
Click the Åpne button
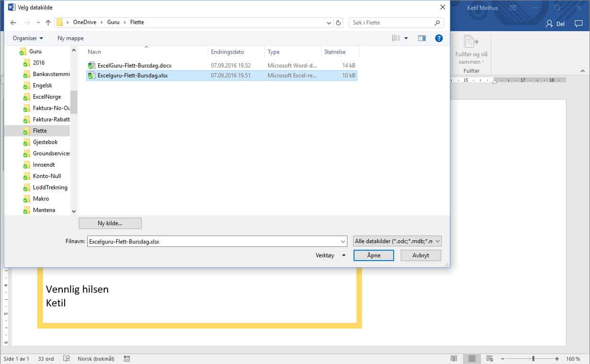(x=373, y=255)
